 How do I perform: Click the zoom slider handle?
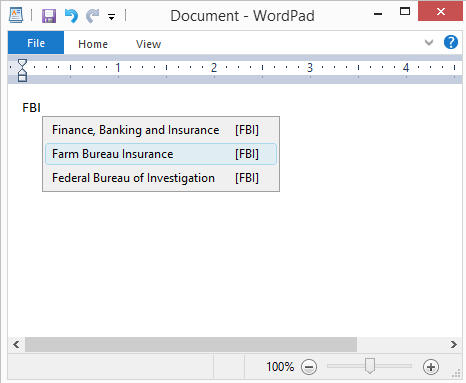(x=370, y=366)
